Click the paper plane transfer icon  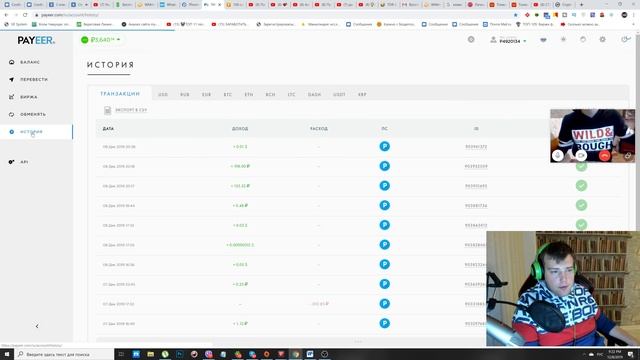(x=11, y=80)
